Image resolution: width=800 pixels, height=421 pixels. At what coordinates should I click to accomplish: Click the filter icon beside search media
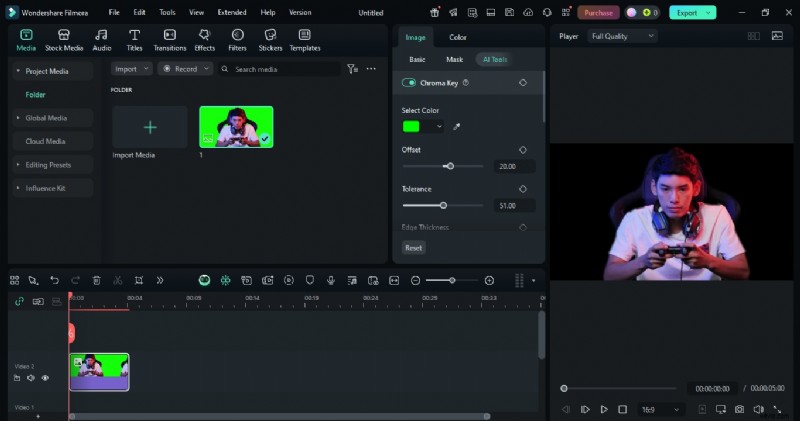coord(352,69)
